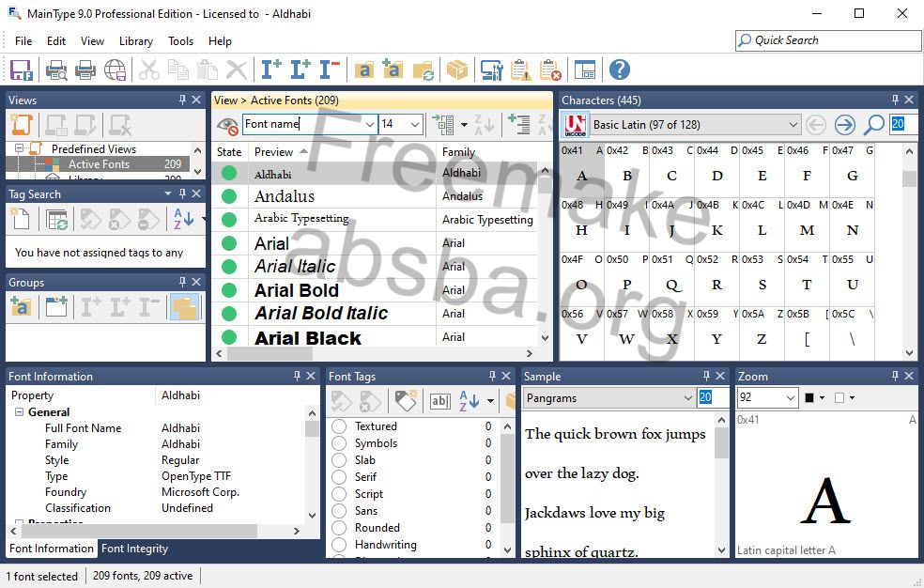Select the Script tag radio button
924x588 pixels.
click(x=339, y=494)
